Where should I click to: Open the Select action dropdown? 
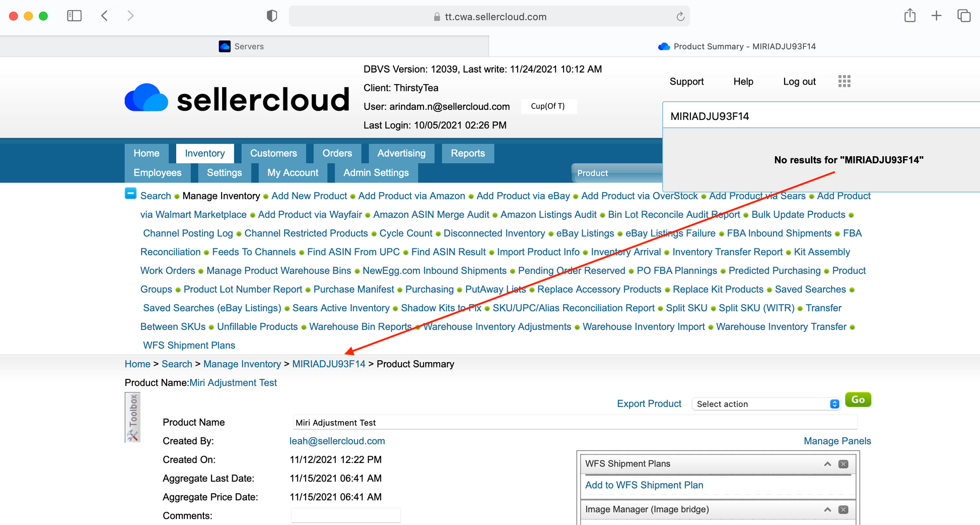[x=765, y=404]
